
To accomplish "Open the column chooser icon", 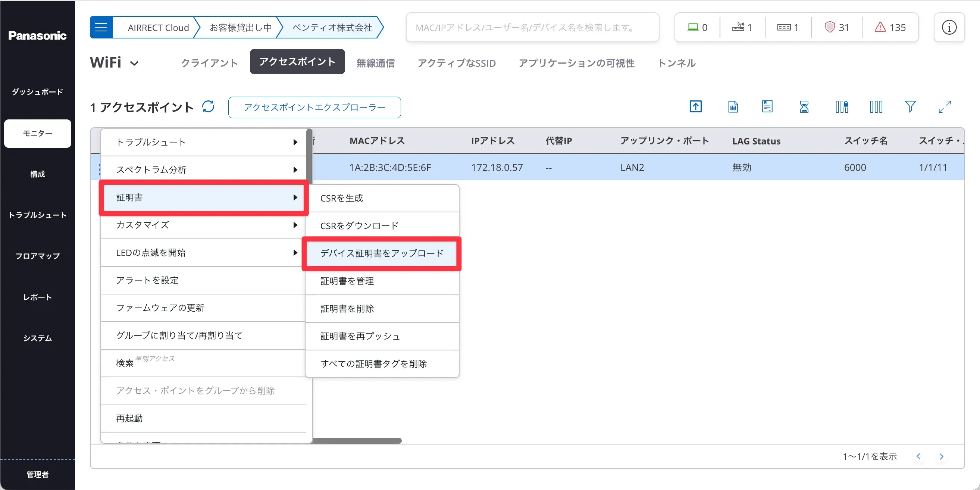I will pyautogui.click(x=876, y=107).
